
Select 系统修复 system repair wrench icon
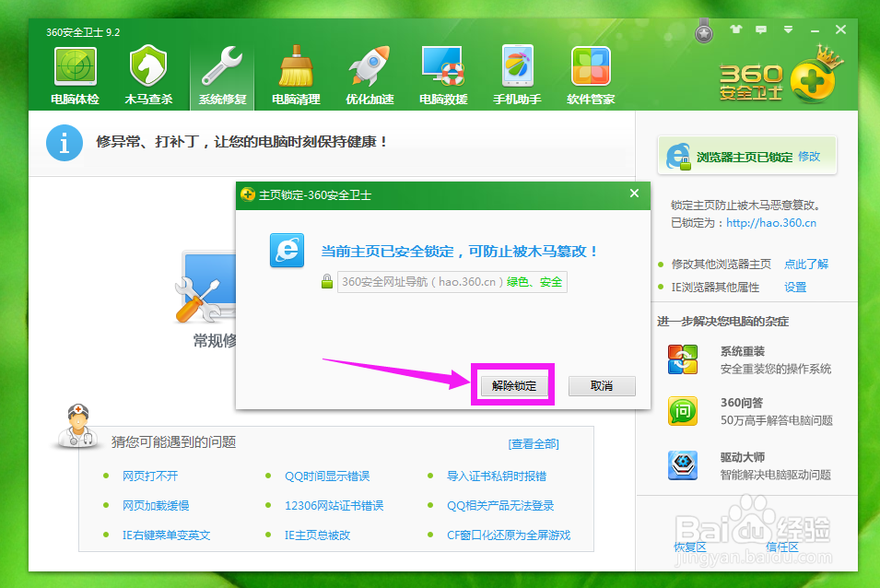(222, 66)
